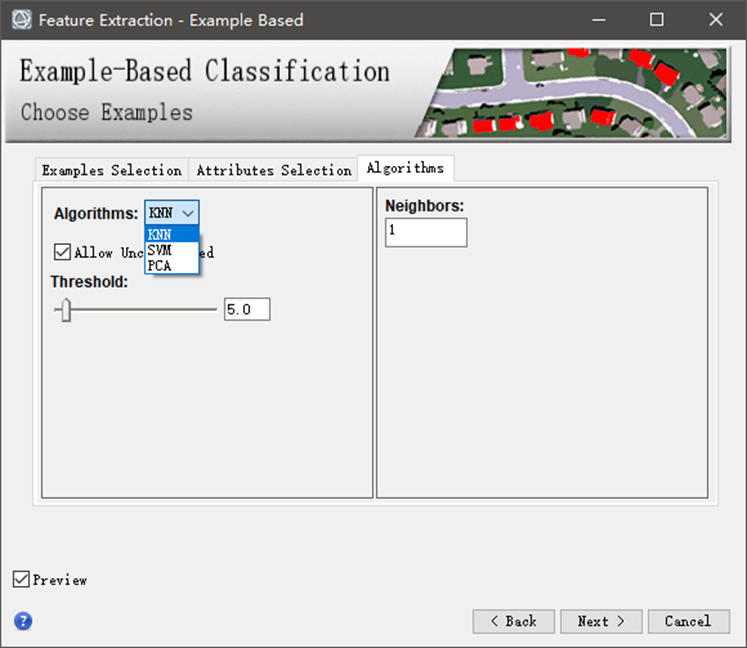This screenshot has height=648, width=747.
Task: Toggle the Allow Unclassified checkbox
Action: (x=62, y=252)
